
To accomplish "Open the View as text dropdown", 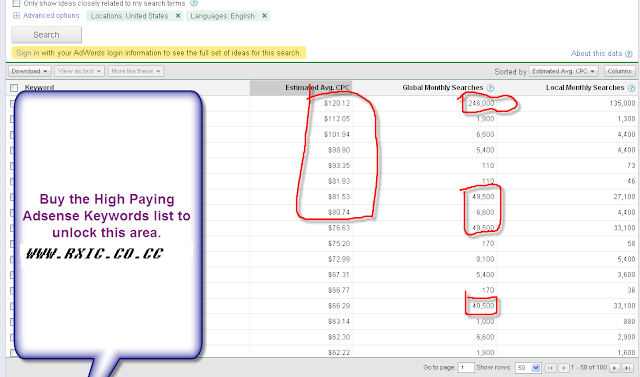I will tap(80, 71).
